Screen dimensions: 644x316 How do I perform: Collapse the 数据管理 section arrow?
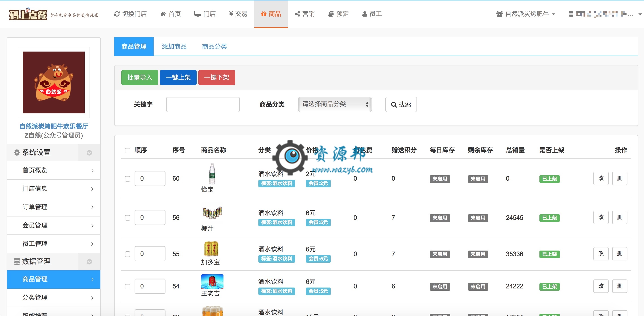pos(89,262)
